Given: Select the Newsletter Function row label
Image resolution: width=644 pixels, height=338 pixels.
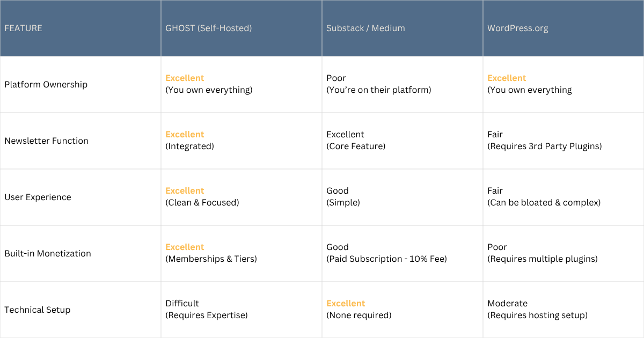Looking at the screenshot, I should (80, 141).
